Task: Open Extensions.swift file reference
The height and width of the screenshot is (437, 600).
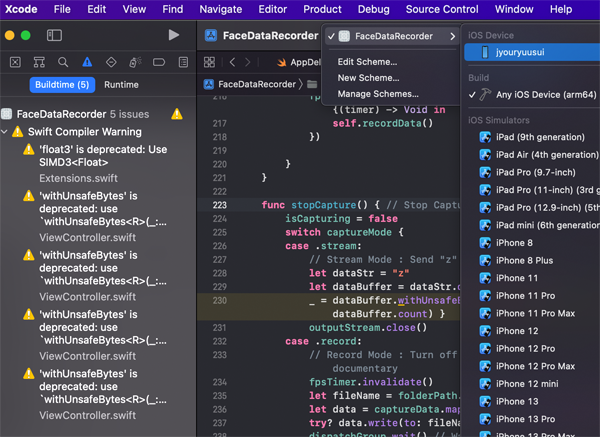Action: (78, 178)
